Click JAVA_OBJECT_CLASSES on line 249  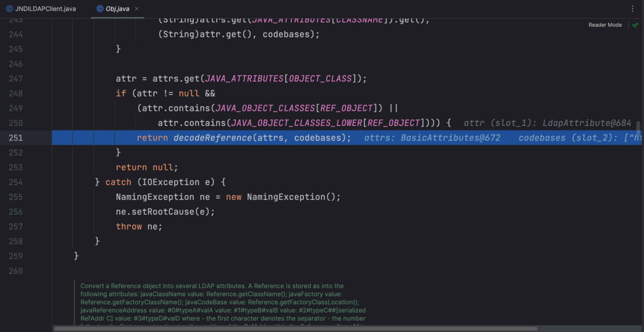coord(265,108)
